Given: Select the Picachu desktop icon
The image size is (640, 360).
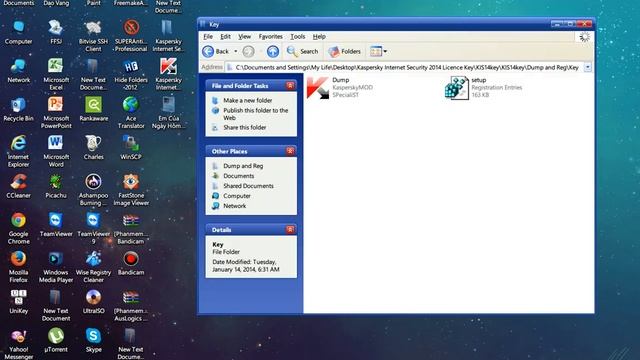Looking at the screenshot, I should point(56,187).
